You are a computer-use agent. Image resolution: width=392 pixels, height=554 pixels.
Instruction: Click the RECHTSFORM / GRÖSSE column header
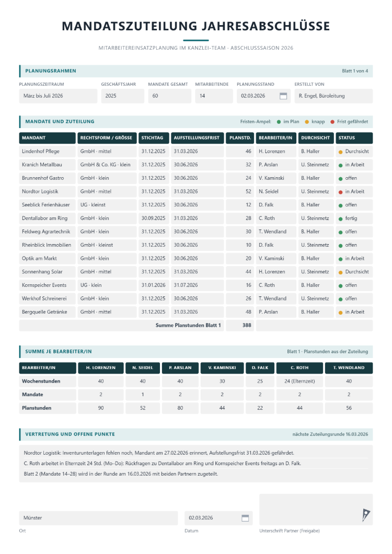click(x=107, y=138)
